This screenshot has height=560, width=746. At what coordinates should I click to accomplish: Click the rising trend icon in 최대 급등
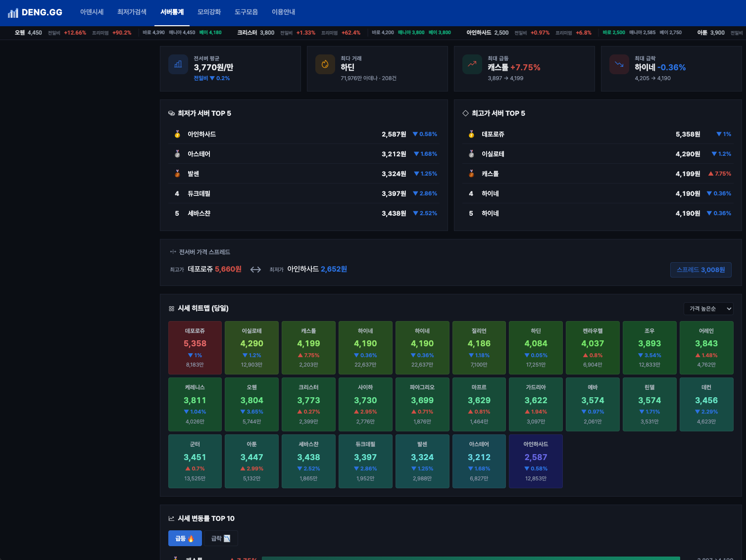[472, 64]
